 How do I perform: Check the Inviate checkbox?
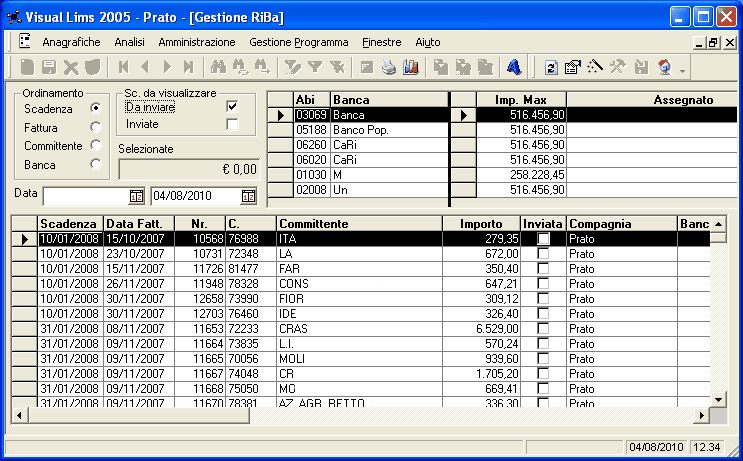(232, 125)
